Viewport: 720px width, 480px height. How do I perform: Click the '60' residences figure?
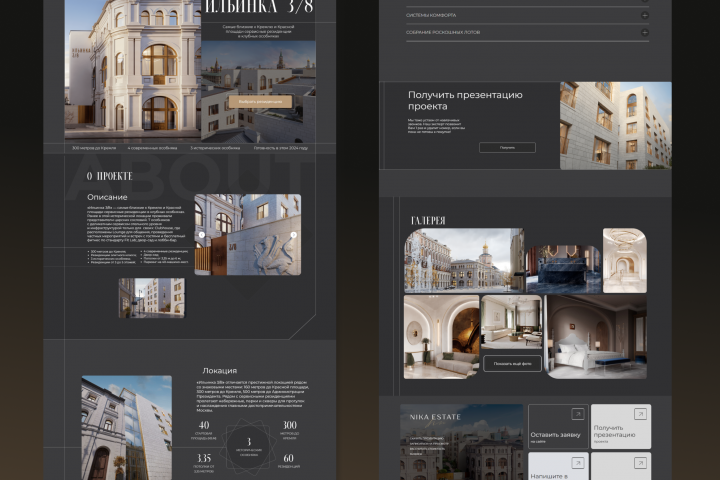click(288, 458)
